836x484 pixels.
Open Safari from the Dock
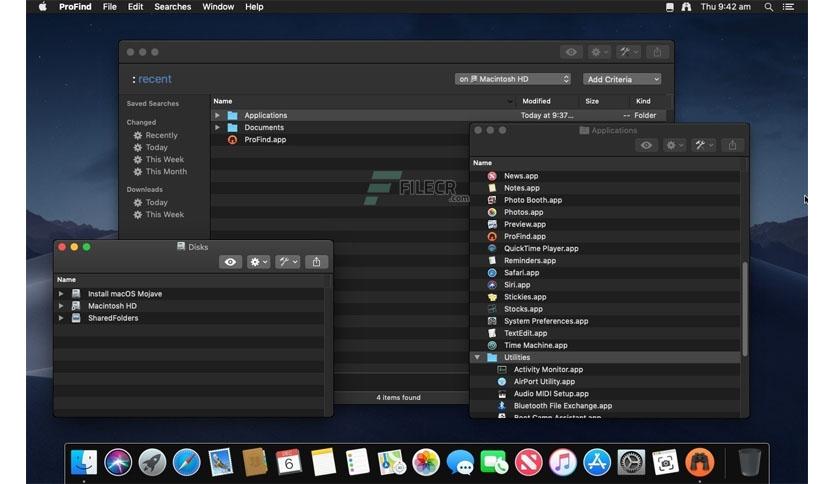186,462
